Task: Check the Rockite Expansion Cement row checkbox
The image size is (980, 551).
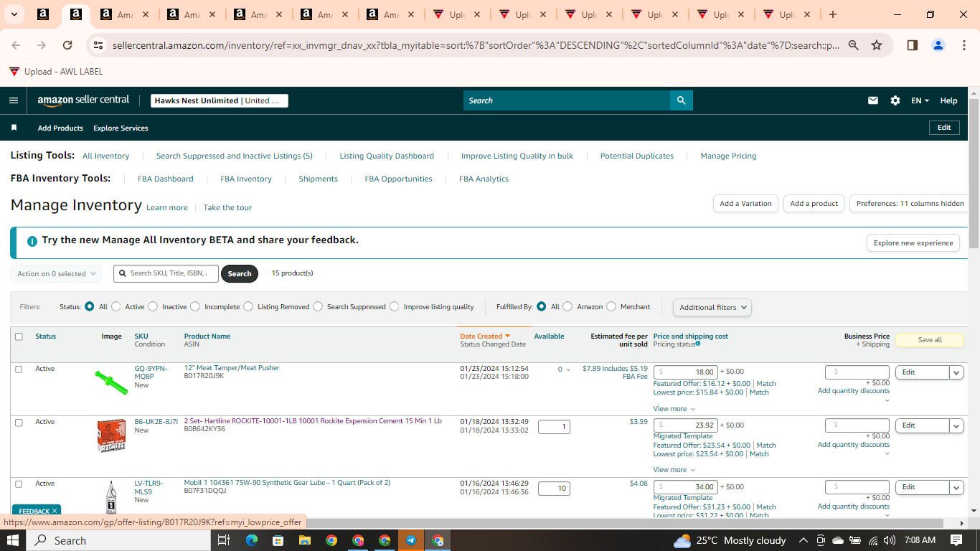Action: (19, 423)
